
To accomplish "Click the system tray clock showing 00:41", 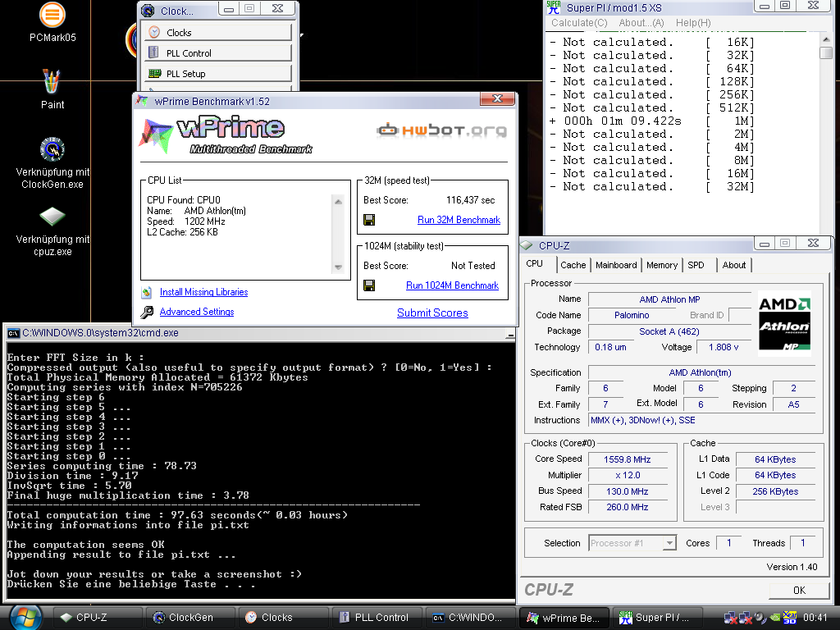I will pyautogui.click(x=815, y=618).
